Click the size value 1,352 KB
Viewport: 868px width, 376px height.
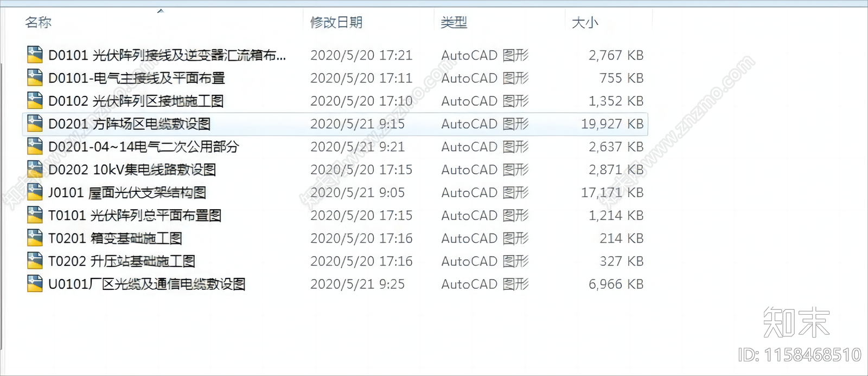(616, 101)
